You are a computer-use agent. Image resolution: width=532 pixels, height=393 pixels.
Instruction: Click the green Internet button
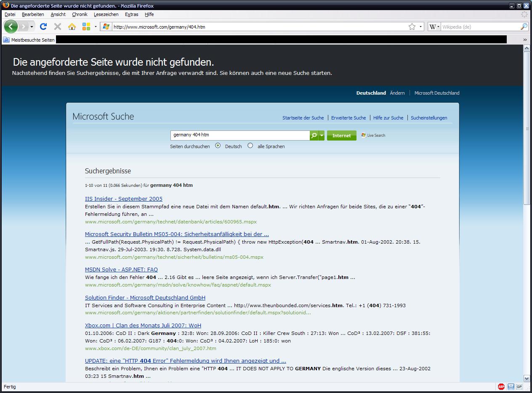click(x=341, y=135)
